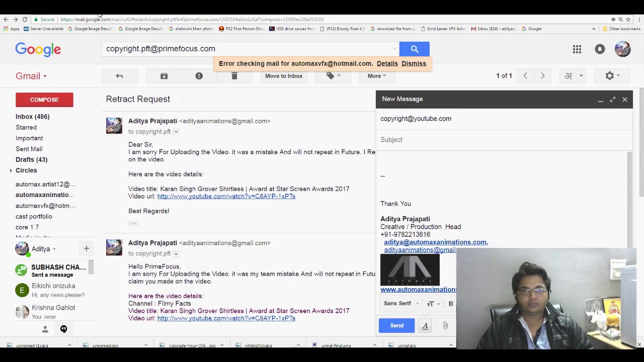Archive the Retract Request conversation
The width and height of the screenshot is (644, 362).
coord(164,76)
